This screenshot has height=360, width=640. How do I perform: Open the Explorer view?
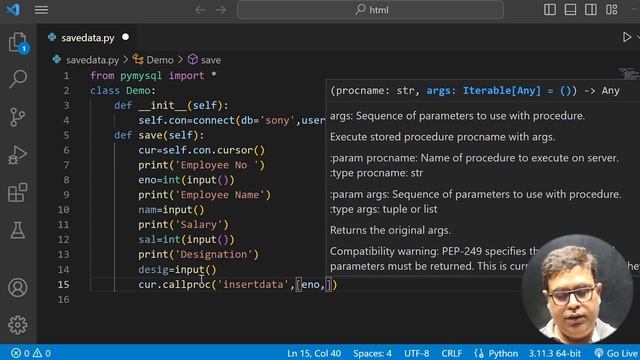[x=18, y=42]
